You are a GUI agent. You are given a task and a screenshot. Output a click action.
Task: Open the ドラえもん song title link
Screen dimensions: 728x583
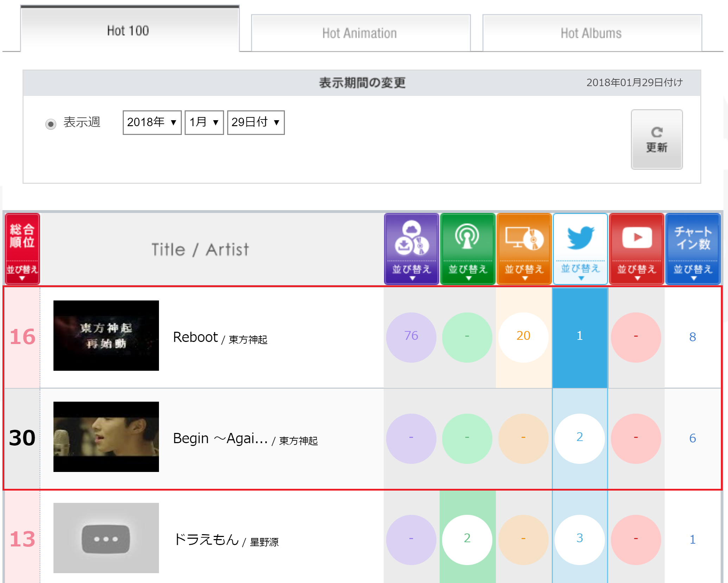(206, 539)
